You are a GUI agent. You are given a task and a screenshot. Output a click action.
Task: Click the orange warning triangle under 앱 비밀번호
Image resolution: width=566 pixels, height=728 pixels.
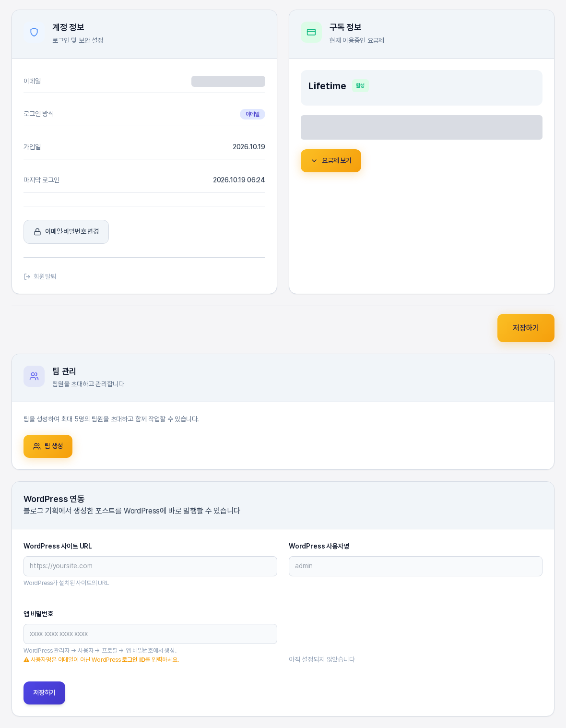pos(26,660)
